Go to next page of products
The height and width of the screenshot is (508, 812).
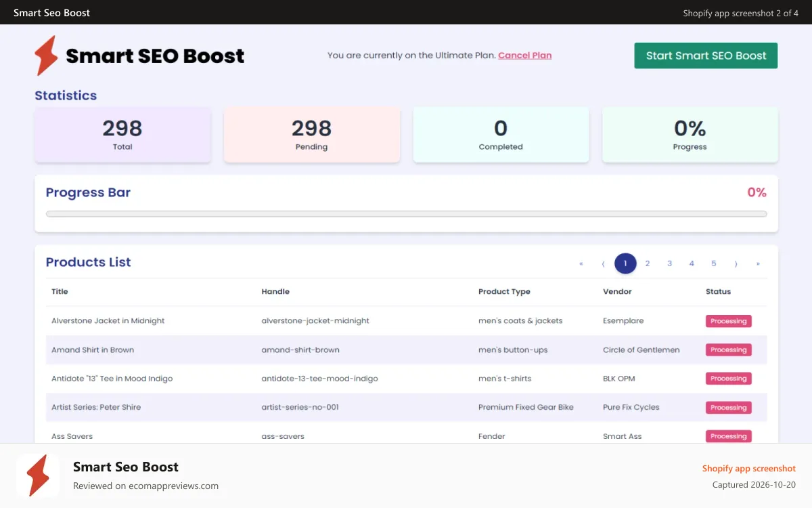pyautogui.click(x=736, y=263)
